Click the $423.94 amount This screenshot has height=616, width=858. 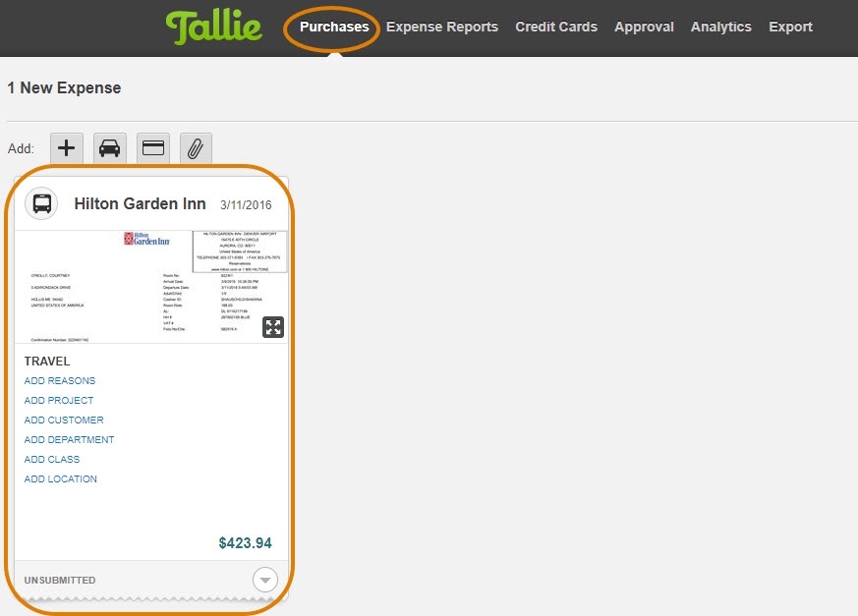245,543
